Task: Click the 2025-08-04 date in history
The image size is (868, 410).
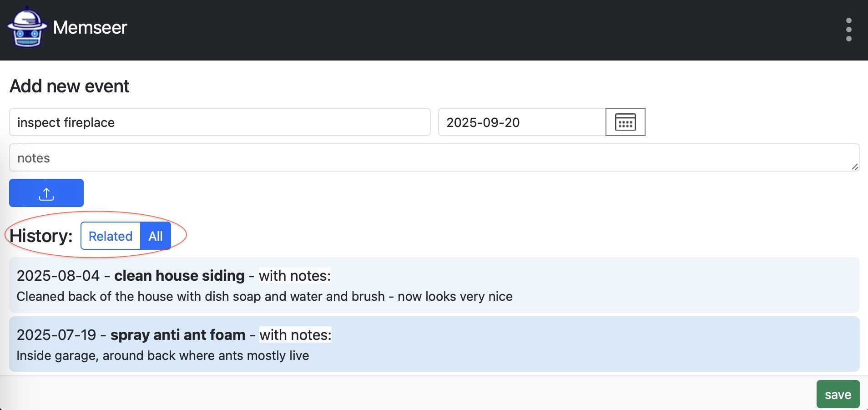Action: (x=58, y=276)
